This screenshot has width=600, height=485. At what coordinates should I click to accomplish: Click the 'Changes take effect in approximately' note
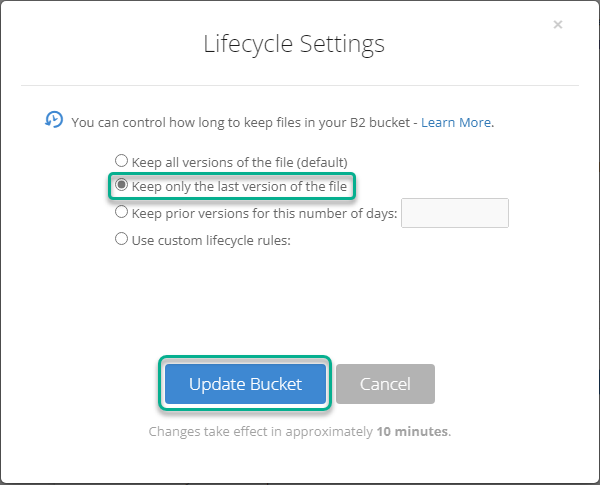click(x=261, y=431)
